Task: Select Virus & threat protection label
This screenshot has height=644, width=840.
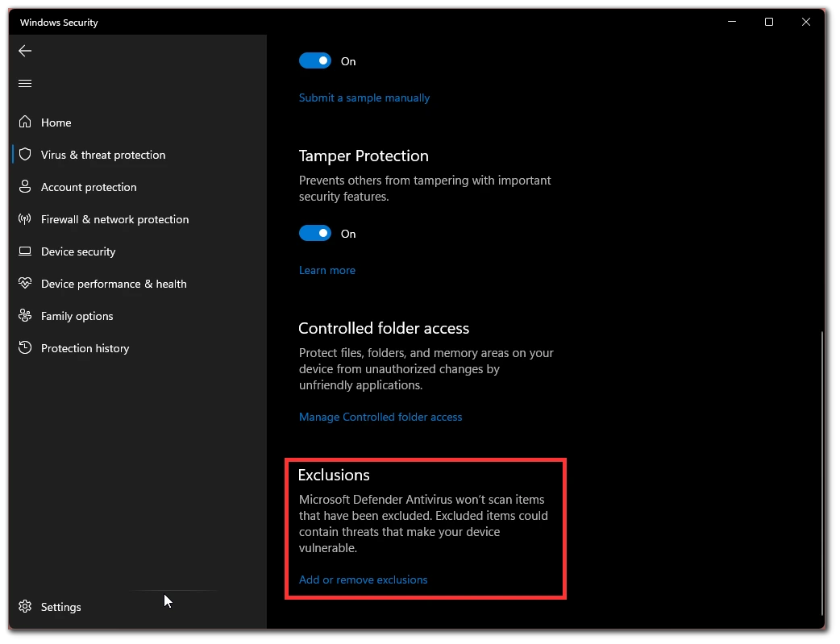Action: tap(103, 155)
